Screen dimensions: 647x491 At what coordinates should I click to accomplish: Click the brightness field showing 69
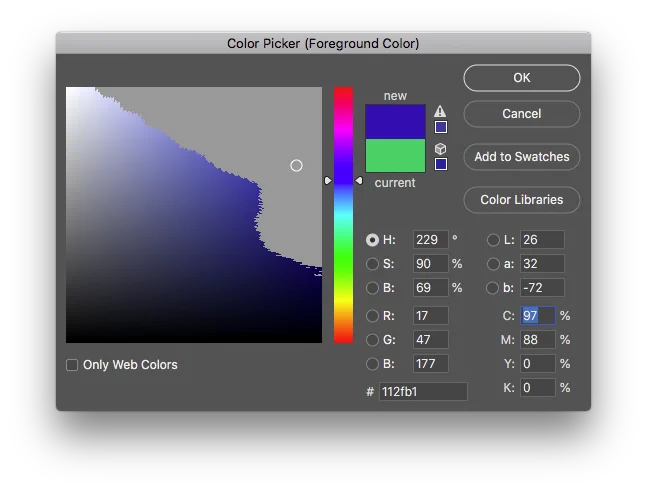(x=431, y=288)
